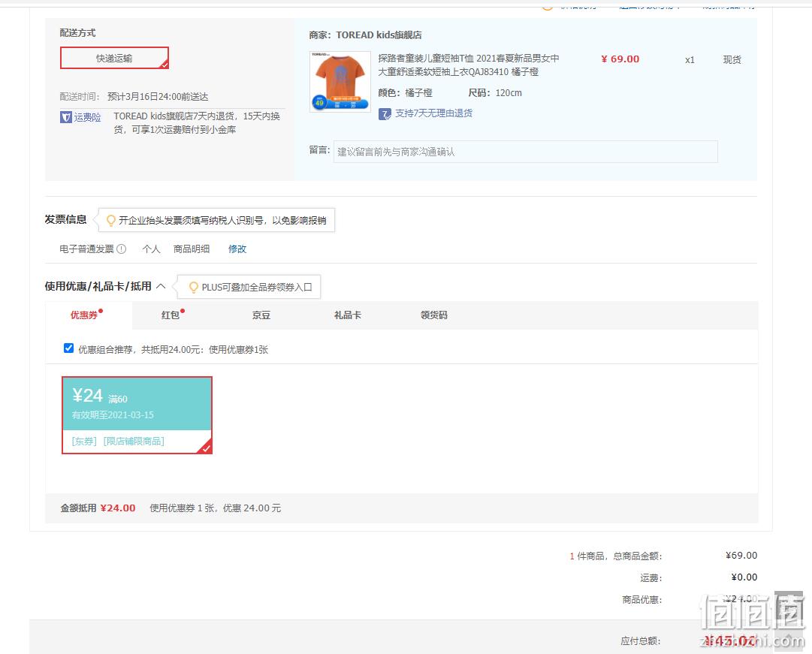
Task: Switch to the 礼品卡 tab
Action: [348, 315]
